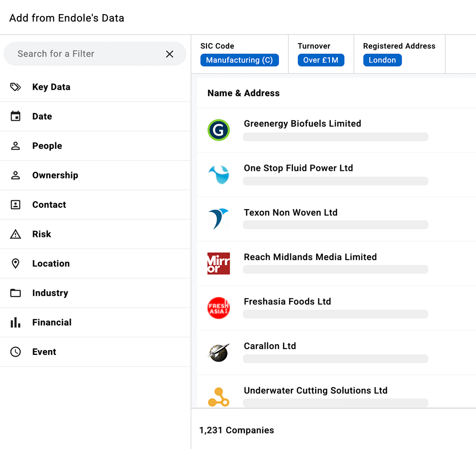Click the location pin icon
476x449 pixels.
(x=16, y=264)
